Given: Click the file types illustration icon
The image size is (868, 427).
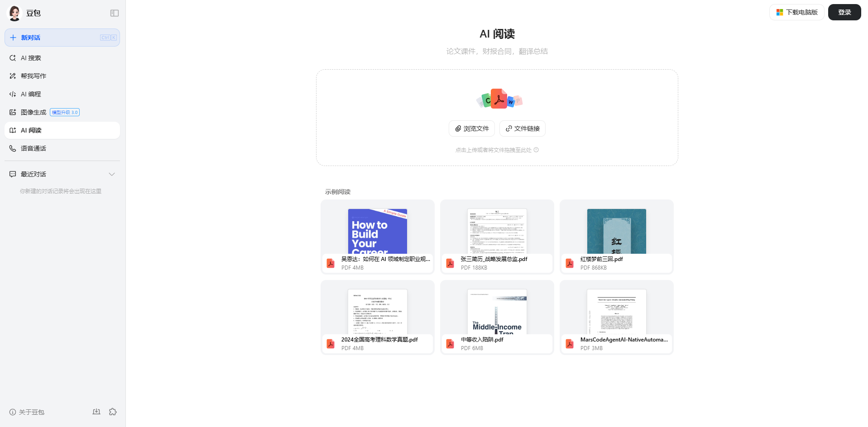Looking at the screenshot, I should coord(499,99).
